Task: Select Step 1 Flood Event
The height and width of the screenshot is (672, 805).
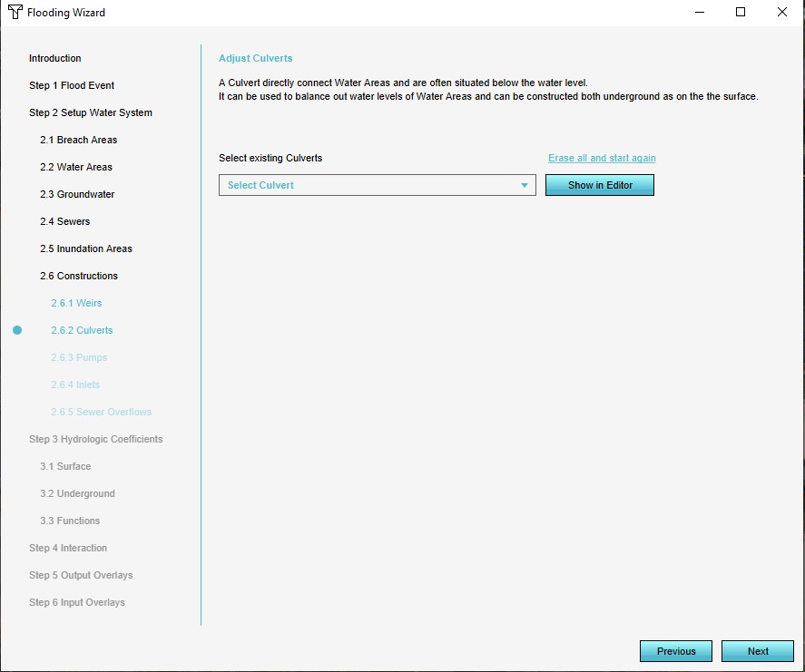Action: [72, 85]
